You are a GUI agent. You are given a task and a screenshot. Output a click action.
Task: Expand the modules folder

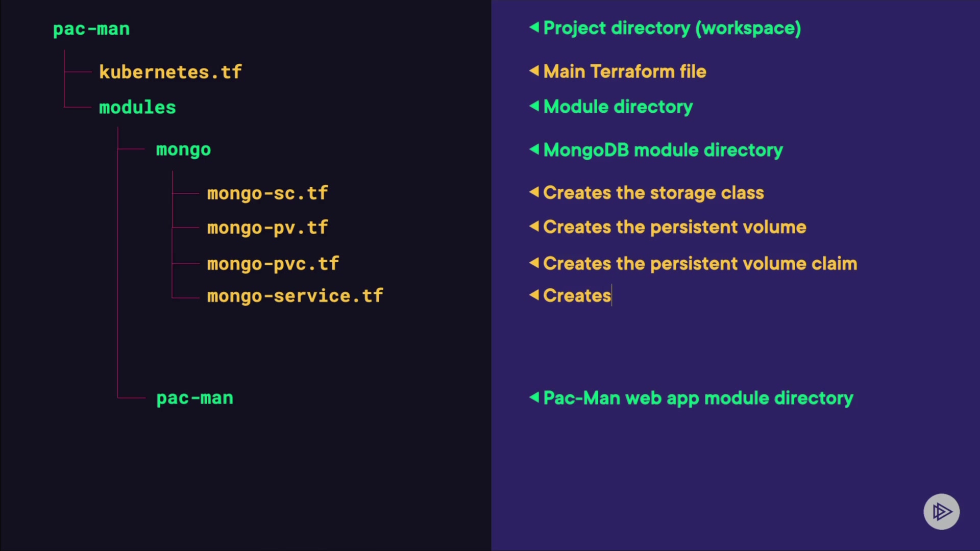coord(137,107)
